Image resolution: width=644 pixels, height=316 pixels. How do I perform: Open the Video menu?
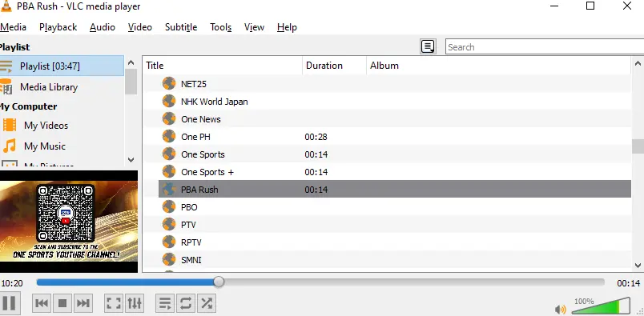pos(140,27)
